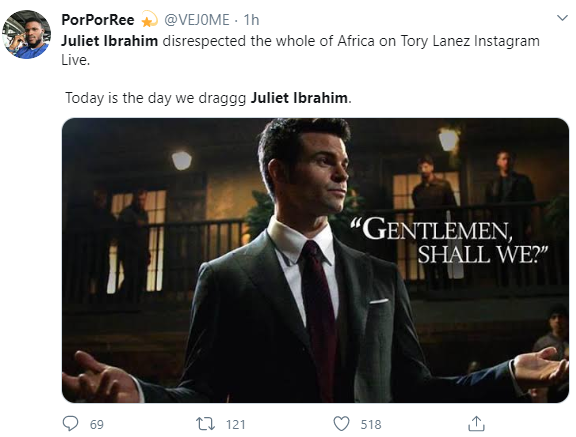Click the "GENTLEMEN, SHALL WE?" caption in the image
Image resolution: width=576 pixels, height=437 pixels.
tap(449, 241)
